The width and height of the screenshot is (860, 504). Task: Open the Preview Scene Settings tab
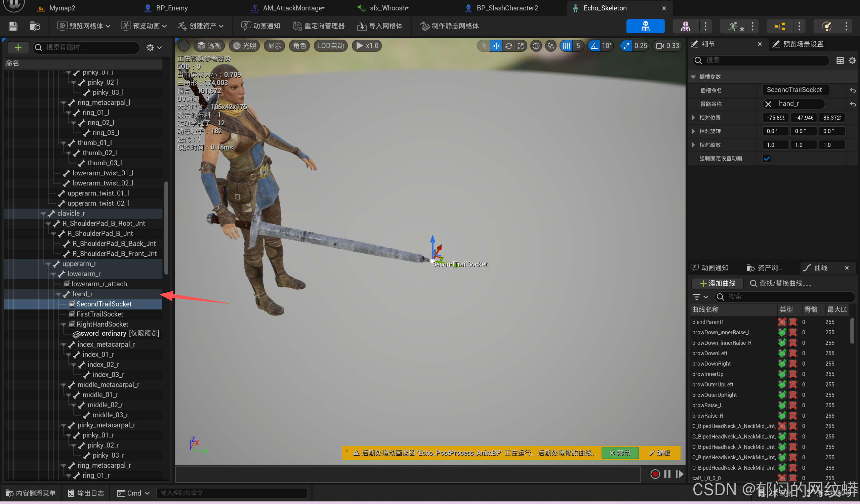point(798,44)
